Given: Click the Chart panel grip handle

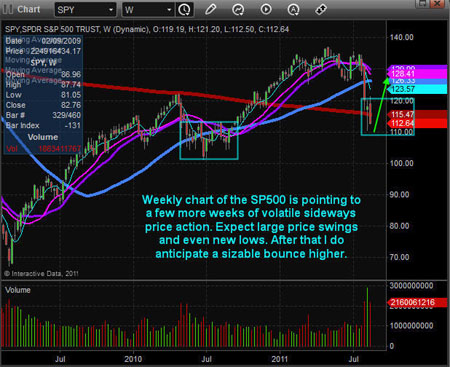Looking at the screenshot, I should (x=8, y=9).
